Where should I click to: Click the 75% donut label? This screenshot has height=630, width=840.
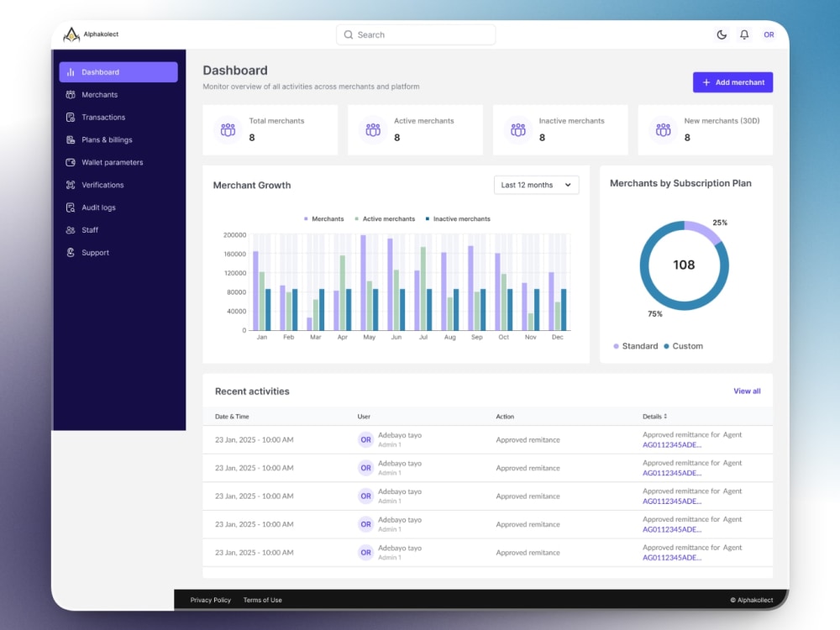pos(655,314)
